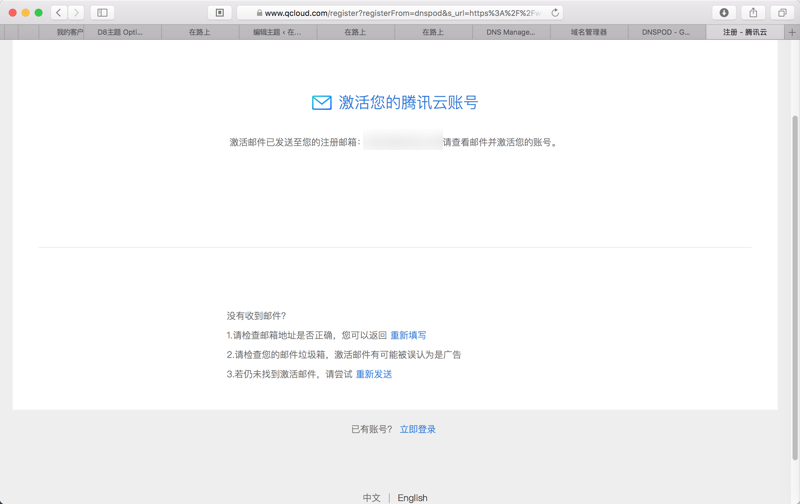The height and width of the screenshot is (504, 800).
Task: Show all tabs overview icon
Action: [x=782, y=13]
